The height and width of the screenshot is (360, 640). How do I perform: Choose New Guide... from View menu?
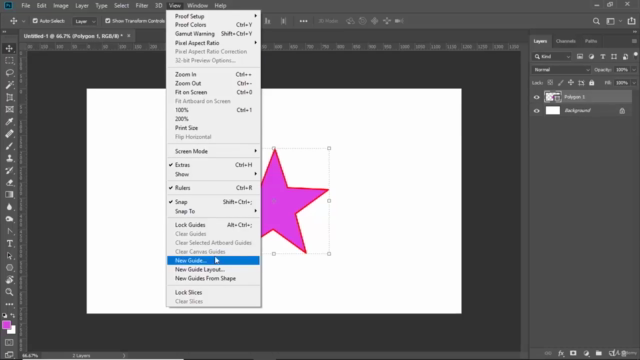tap(213, 260)
